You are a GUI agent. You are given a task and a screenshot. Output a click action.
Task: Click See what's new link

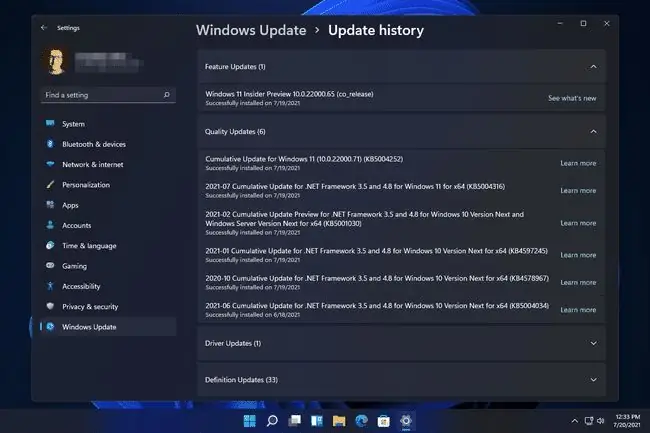pyautogui.click(x=572, y=98)
